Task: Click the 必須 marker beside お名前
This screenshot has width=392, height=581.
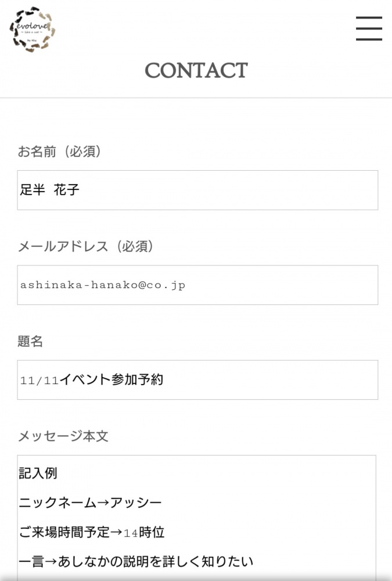Action: tap(83, 151)
